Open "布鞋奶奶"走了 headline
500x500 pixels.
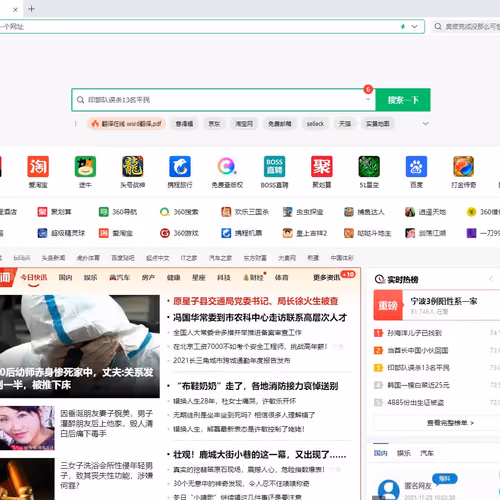[x=258, y=386]
